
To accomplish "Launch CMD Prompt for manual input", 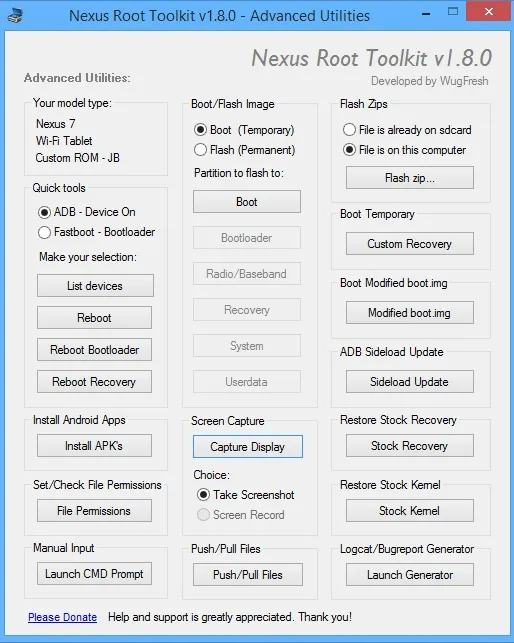I will tap(94, 574).
